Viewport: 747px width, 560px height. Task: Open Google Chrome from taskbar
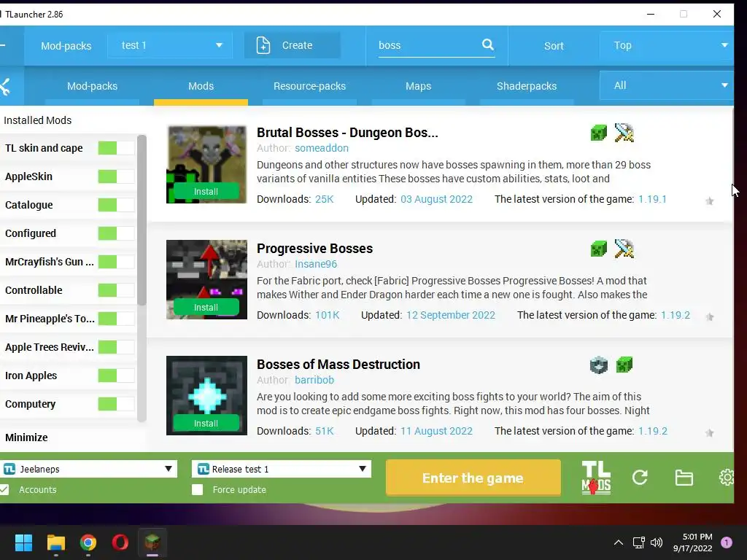(88, 542)
